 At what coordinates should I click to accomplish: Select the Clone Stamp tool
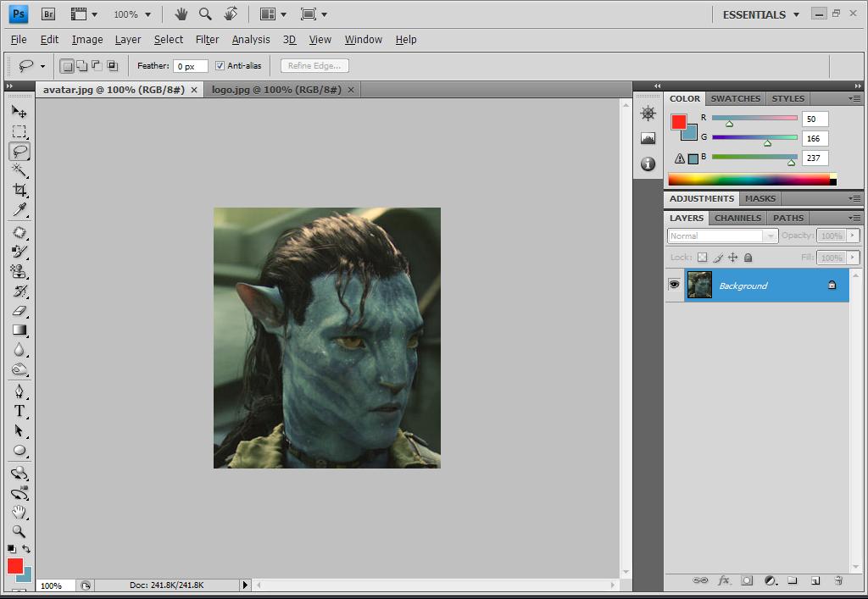(19, 271)
